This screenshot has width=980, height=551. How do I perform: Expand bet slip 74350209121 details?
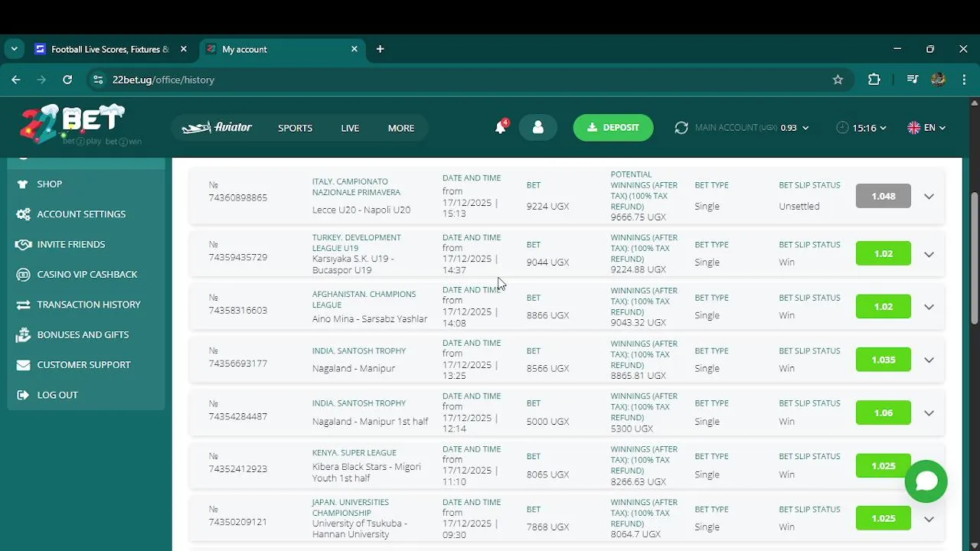point(929,519)
